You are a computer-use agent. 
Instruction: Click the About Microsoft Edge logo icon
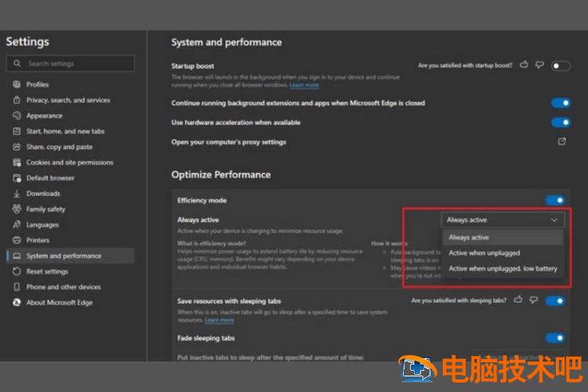(x=17, y=303)
